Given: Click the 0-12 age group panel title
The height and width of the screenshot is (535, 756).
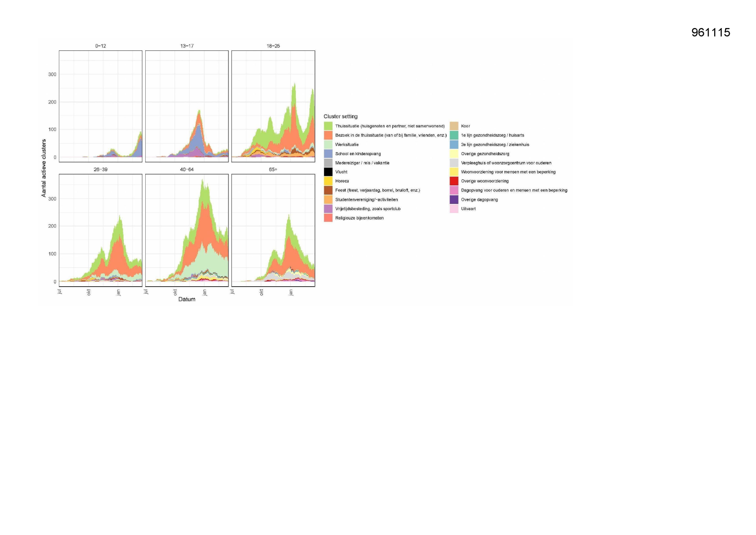Looking at the screenshot, I should click(x=100, y=46).
